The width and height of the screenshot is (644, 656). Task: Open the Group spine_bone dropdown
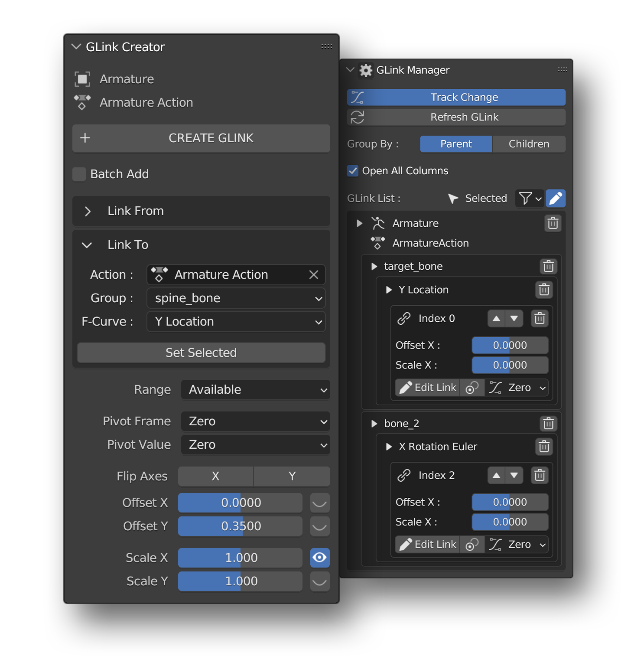point(236,298)
